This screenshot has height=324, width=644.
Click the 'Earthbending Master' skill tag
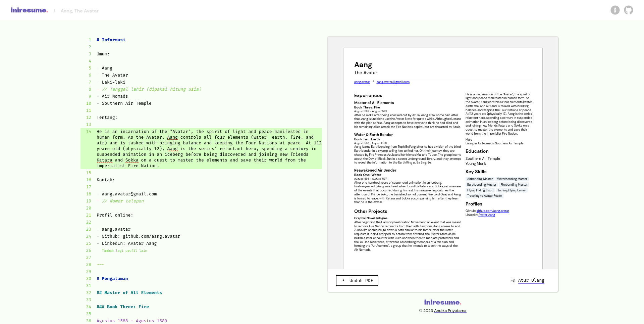click(x=482, y=185)
